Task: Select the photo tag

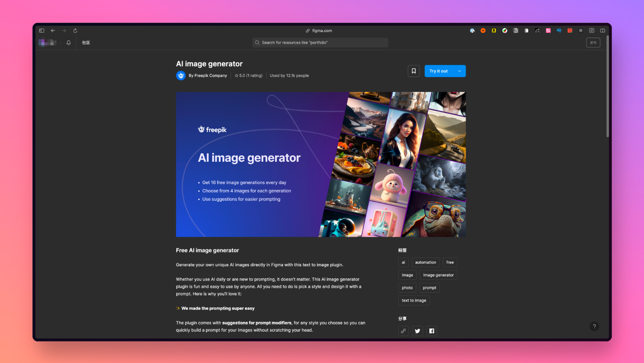Action: pos(407,288)
